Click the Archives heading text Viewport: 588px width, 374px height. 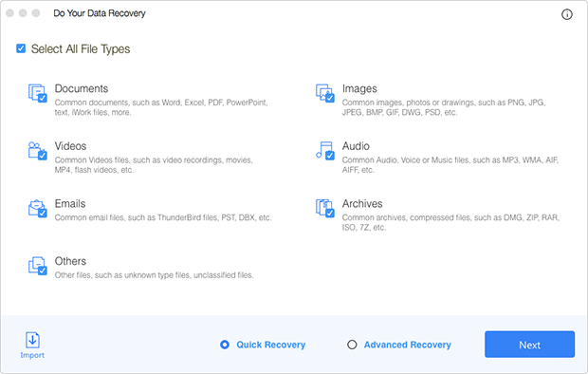[362, 203]
